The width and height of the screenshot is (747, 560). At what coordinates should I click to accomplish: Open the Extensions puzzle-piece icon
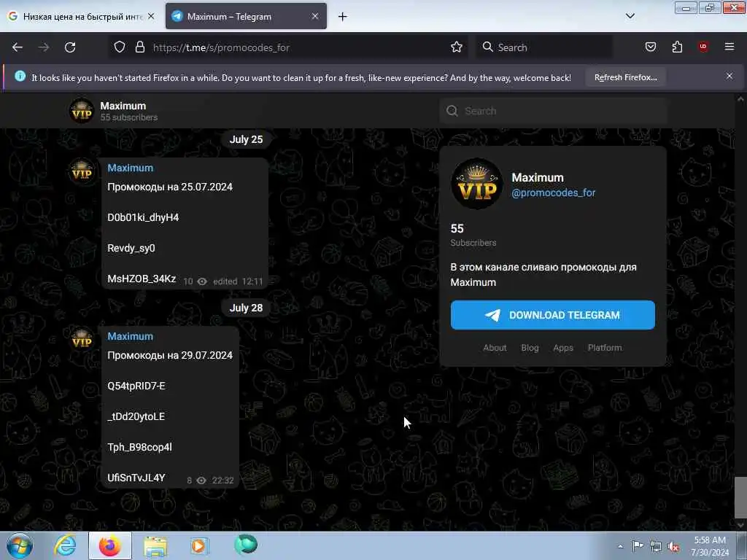click(677, 47)
